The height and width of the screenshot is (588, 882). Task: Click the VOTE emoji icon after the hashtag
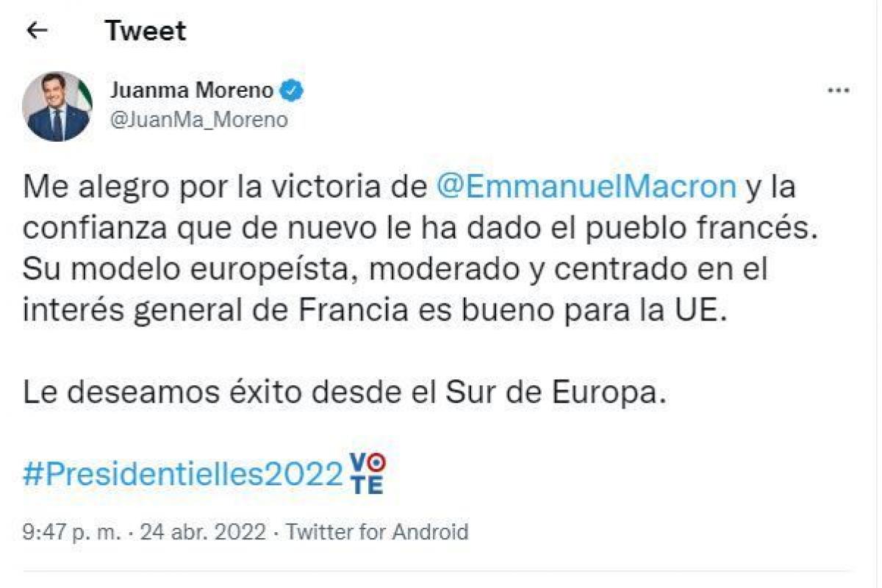click(x=367, y=473)
